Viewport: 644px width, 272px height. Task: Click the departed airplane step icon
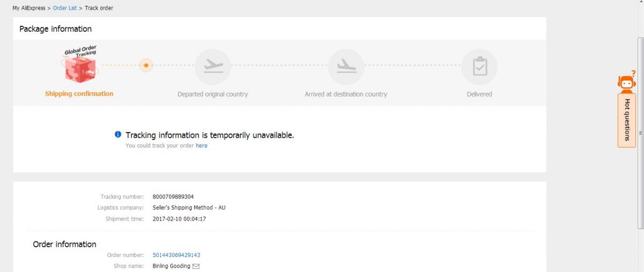point(213,67)
